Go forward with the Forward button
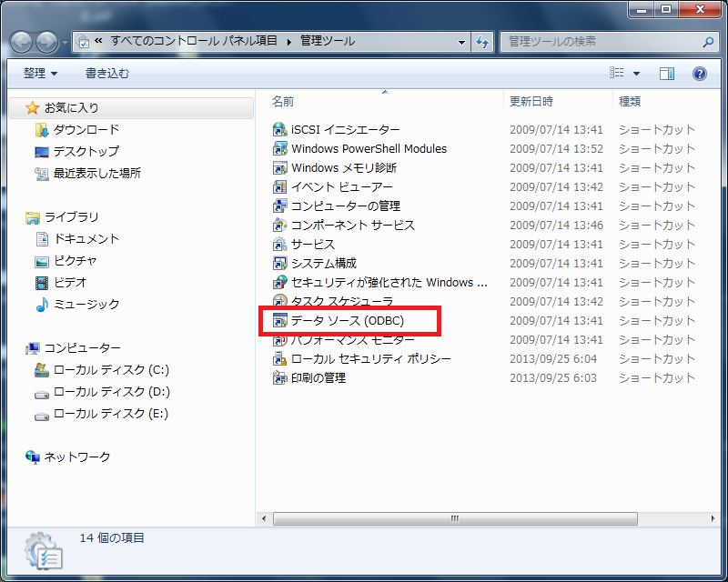Screen dimensions: 728x582 tap(47, 43)
